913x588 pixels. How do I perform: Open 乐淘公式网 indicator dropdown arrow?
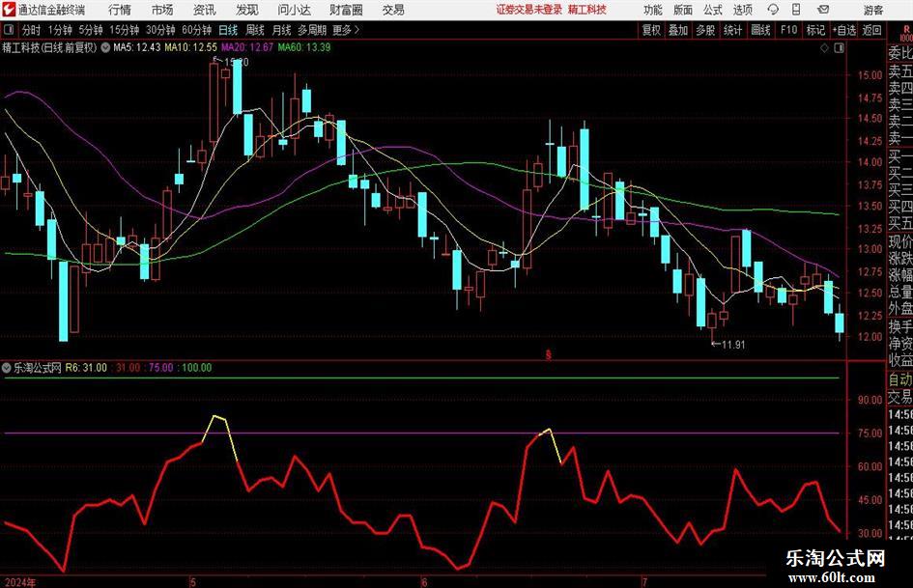[7, 367]
